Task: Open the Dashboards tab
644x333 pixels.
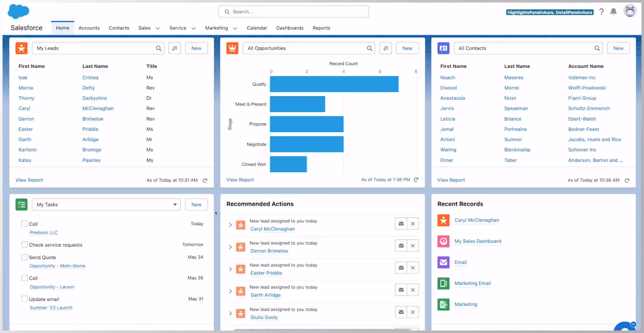Action: 290,28
